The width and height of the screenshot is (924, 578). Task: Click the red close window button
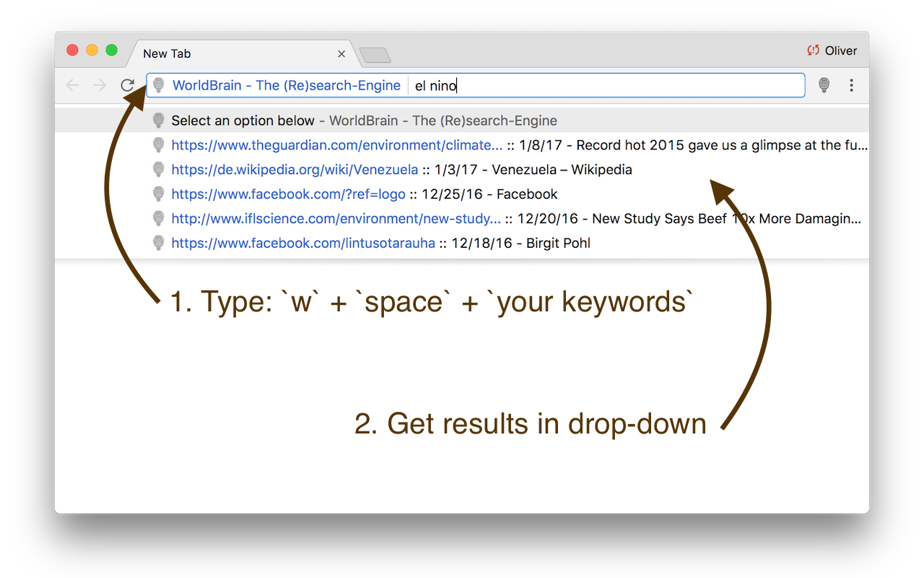point(72,50)
